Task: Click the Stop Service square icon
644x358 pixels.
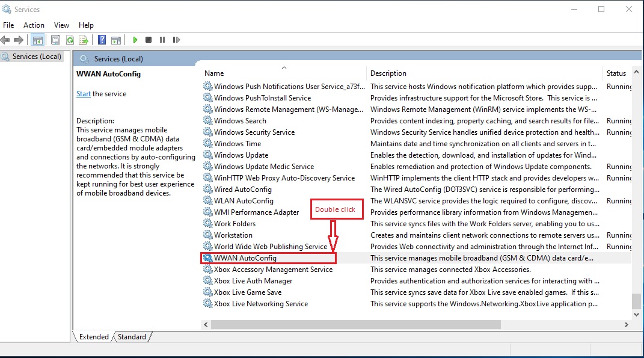Action: (149, 40)
